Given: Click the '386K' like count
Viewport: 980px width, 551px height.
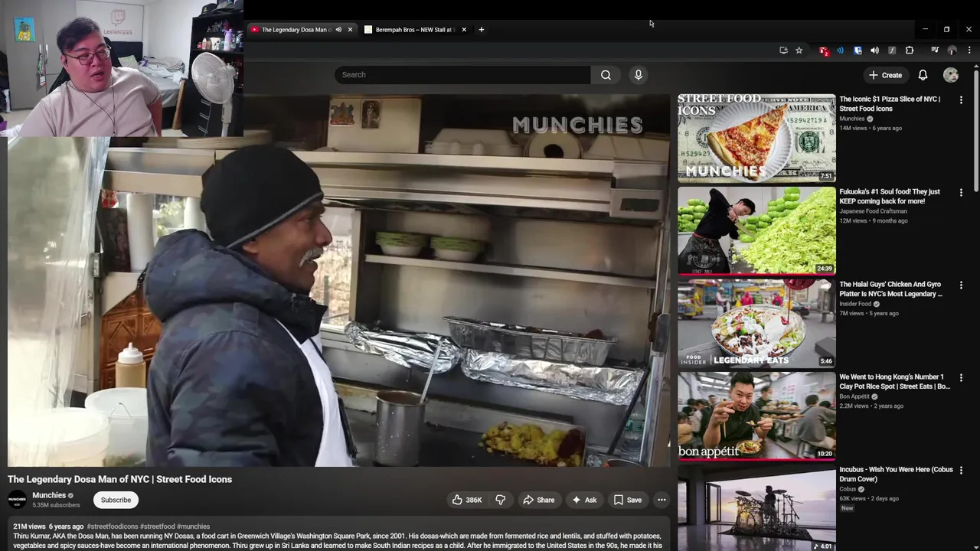Looking at the screenshot, I should coord(474,500).
